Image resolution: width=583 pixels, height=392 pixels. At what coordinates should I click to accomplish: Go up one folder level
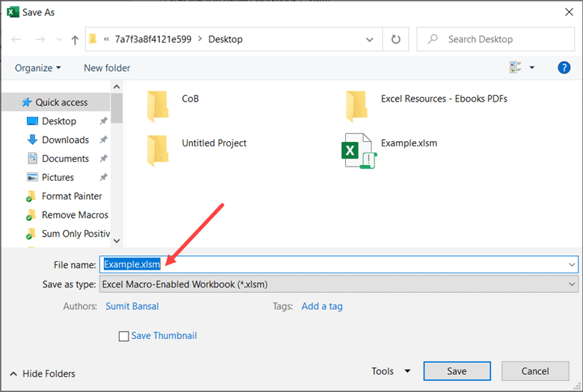click(75, 40)
